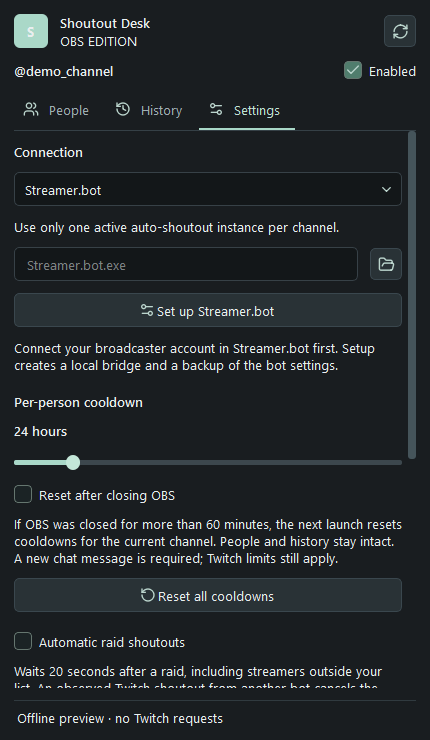Open the History tab
Screen dimensions: 430x740
point(149,111)
